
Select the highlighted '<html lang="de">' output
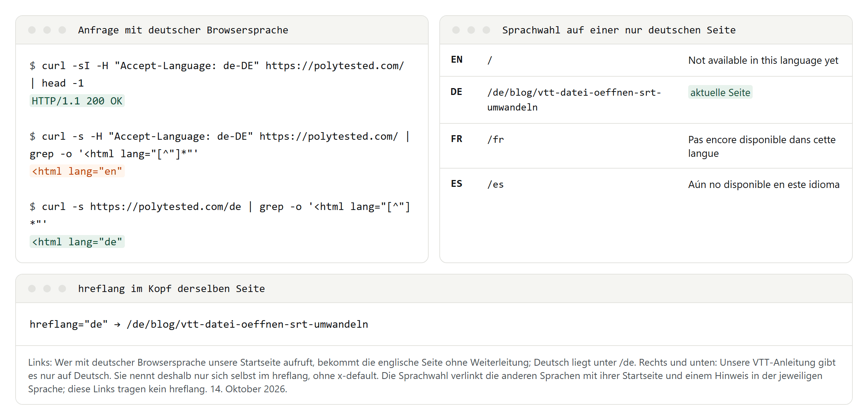[x=77, y=242]
